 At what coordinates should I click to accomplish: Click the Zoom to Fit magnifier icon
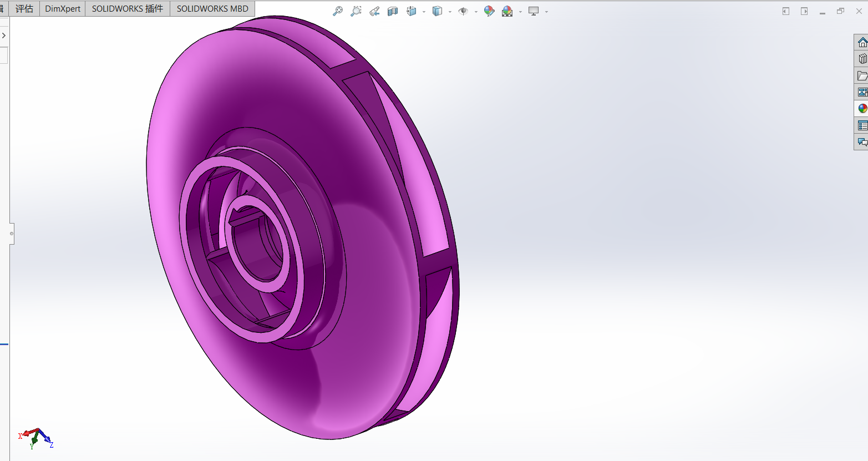(337, 11)
